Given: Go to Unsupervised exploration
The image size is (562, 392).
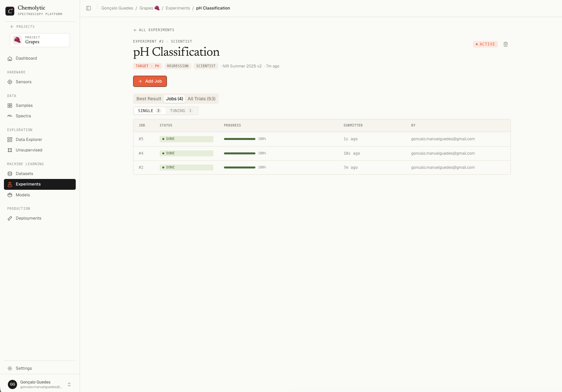Looking at the screenshot, I should (x=40, y=150).
